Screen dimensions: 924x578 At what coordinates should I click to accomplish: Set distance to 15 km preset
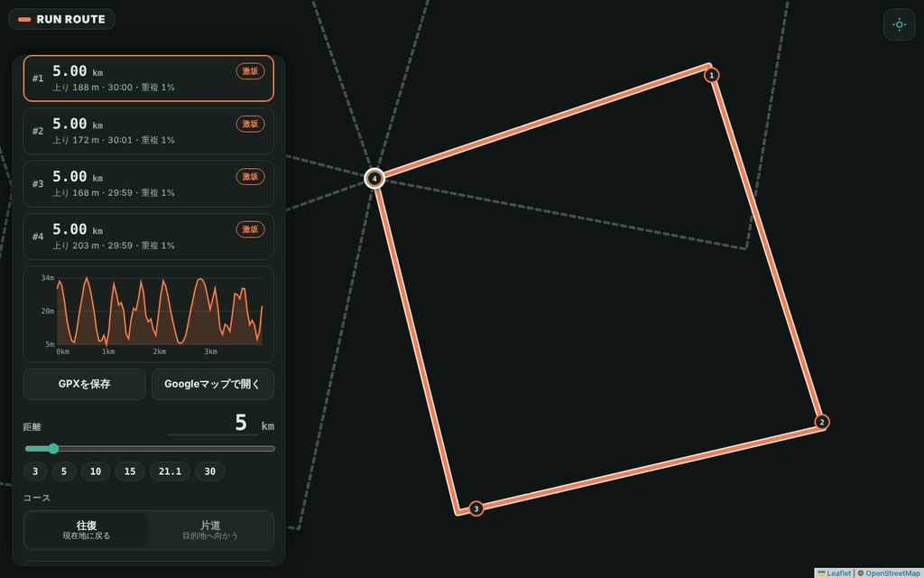pyautogui.click(x=130, y=471)
